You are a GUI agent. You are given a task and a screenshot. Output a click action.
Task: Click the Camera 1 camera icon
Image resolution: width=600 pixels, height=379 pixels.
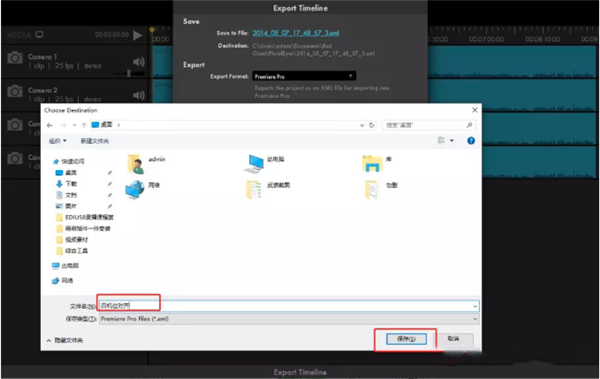pyautogui.click(x=15, y=58)
